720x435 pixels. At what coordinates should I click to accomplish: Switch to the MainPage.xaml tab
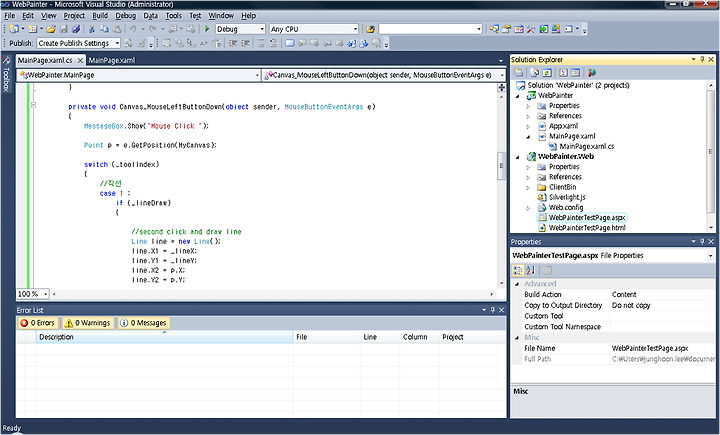[112, 60]
